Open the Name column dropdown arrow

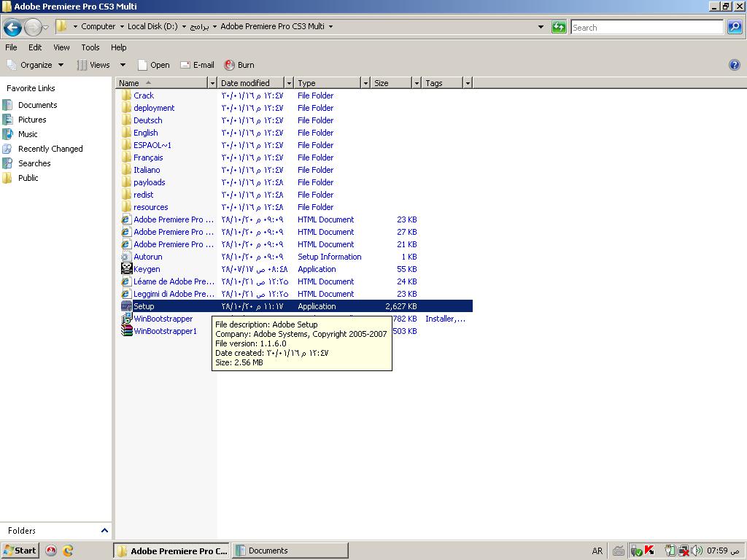pos(212,83)
